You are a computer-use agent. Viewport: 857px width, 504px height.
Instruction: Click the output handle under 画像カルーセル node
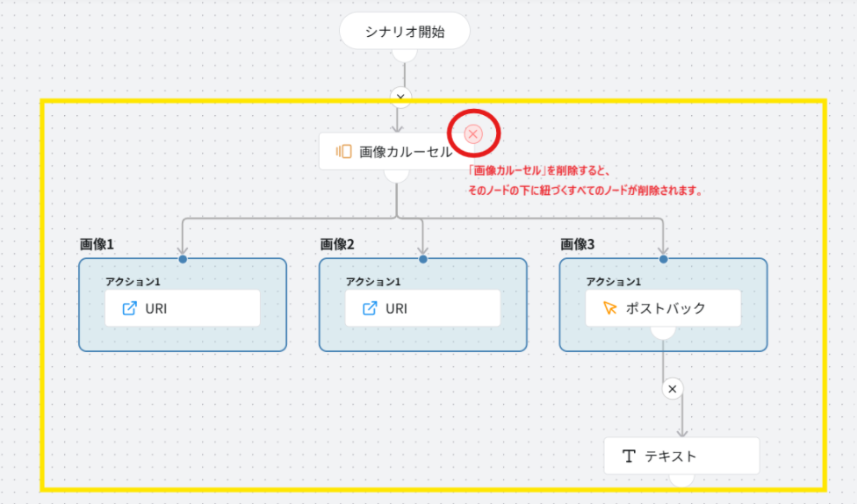point(397,175)
